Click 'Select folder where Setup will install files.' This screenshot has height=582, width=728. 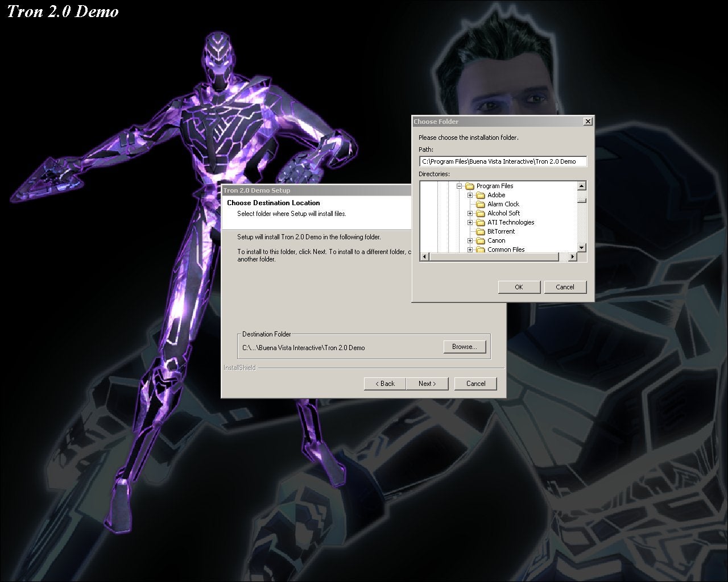tap(292, 214)
